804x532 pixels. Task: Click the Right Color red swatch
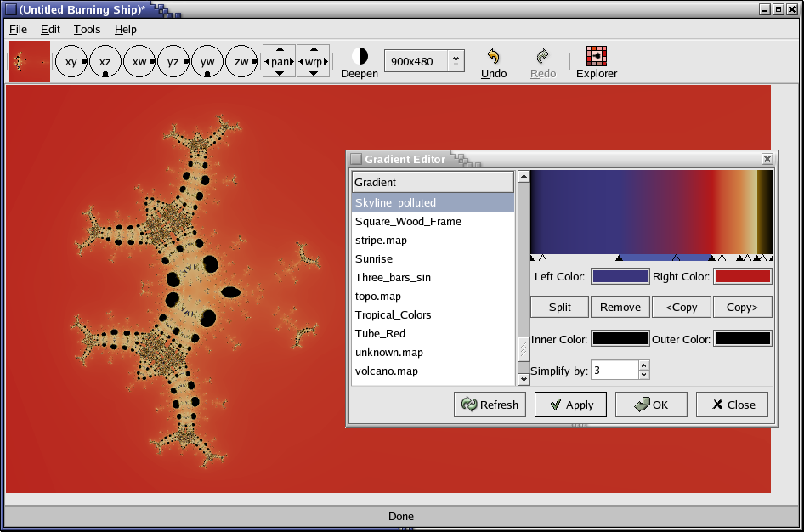[x=742, y=276]
